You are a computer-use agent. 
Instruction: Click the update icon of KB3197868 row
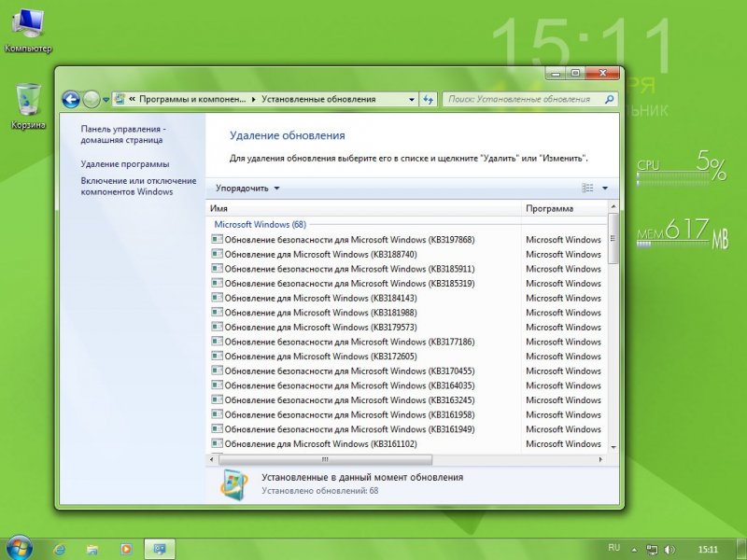218,239
